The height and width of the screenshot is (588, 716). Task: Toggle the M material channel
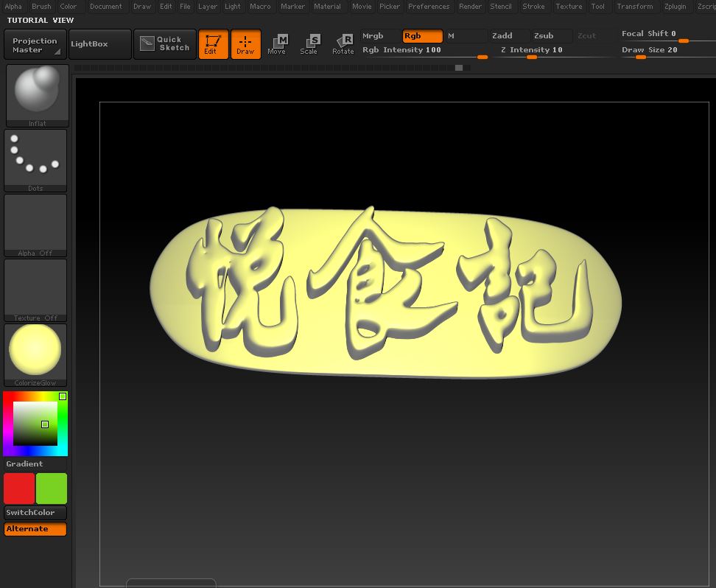(x=466, y=35)
